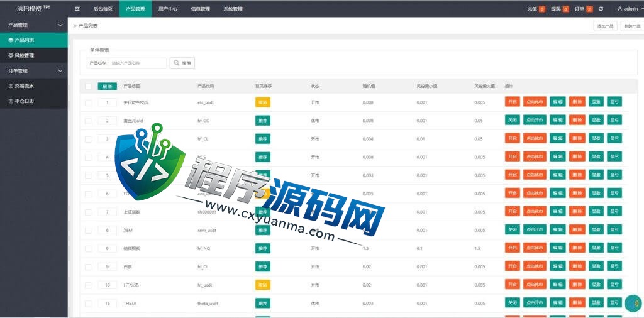This screenshot has width=644, height=318.
Task: Select checkbox of the 白银 row
Action: (88, 266)
